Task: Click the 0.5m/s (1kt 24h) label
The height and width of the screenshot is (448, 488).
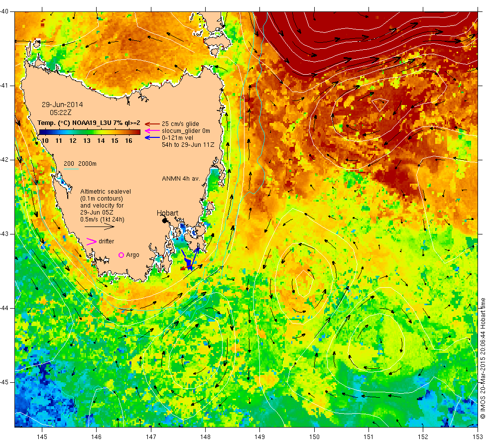Action: (x=103, y=220)
